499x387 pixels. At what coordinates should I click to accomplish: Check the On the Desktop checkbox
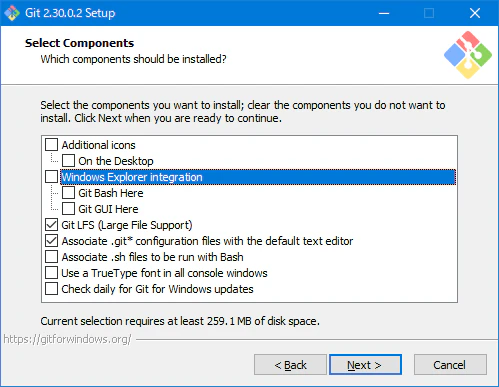tap(68, 161)
